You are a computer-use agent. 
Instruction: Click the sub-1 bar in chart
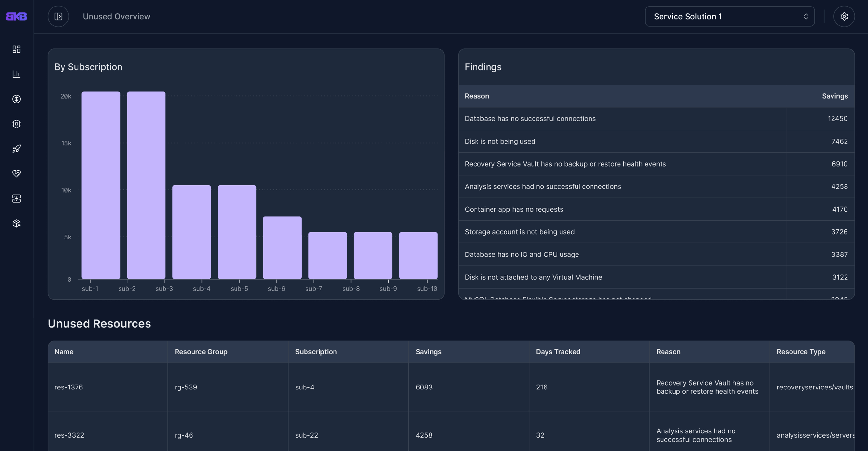[x=101, y=185]
